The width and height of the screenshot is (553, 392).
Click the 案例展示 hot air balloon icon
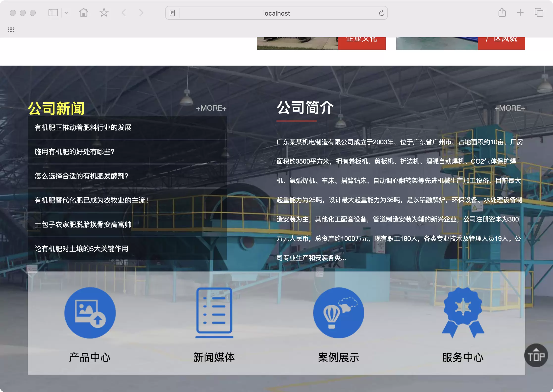338,313
